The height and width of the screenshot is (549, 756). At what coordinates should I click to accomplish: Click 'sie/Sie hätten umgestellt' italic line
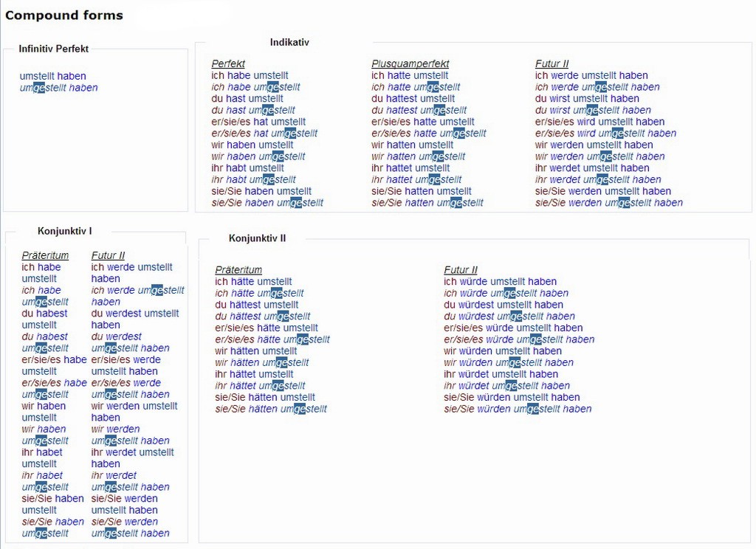[x=270, y=409]
